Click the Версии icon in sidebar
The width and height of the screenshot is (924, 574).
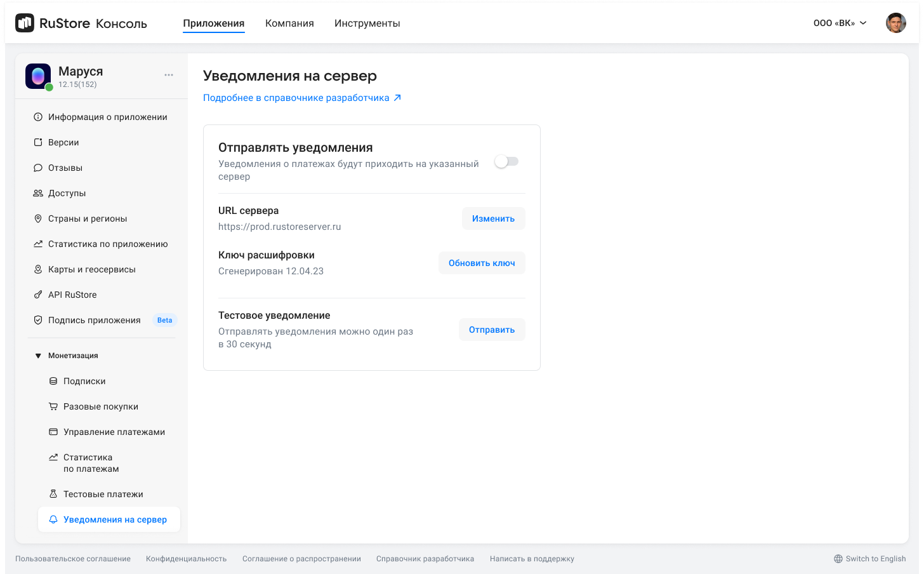(38, 142)
